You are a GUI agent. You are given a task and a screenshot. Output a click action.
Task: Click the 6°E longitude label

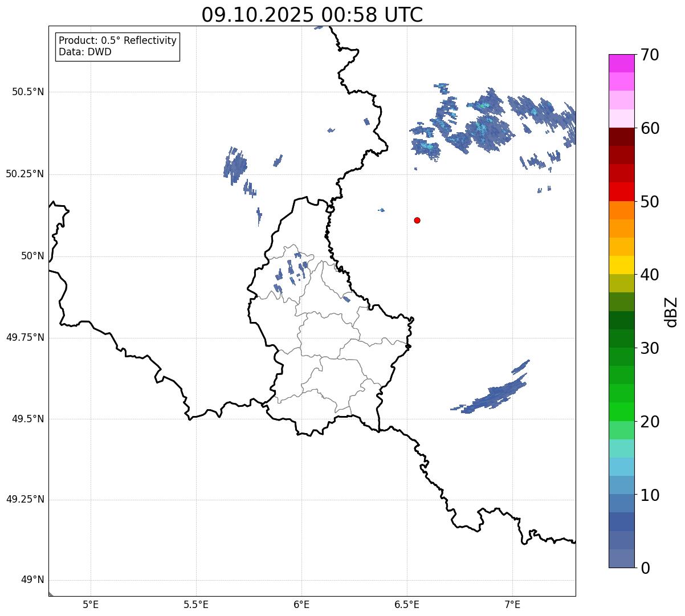point(301,605)
